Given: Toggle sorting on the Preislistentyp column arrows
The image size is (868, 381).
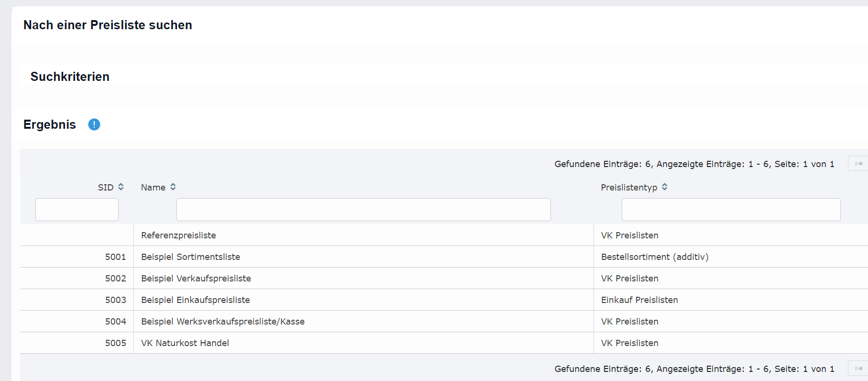Looking at the screenshot, I should point(665,187).
